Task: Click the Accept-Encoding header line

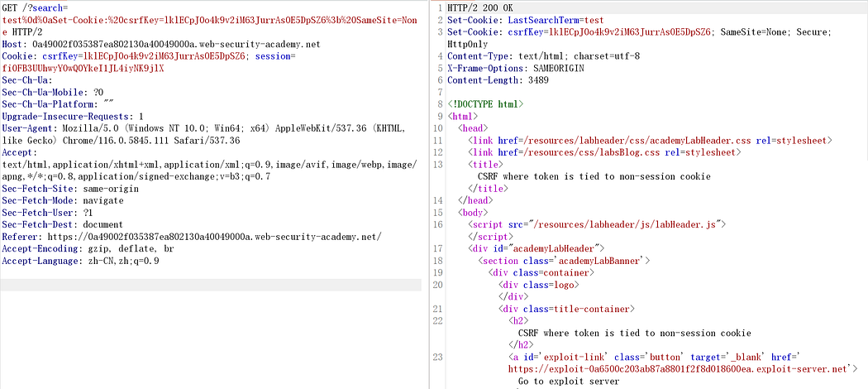Action: [x=88, y=248]
